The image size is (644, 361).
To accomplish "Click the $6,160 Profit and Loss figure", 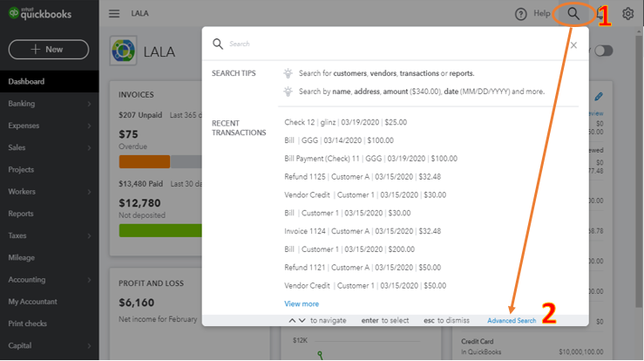I will click(136, 303).
